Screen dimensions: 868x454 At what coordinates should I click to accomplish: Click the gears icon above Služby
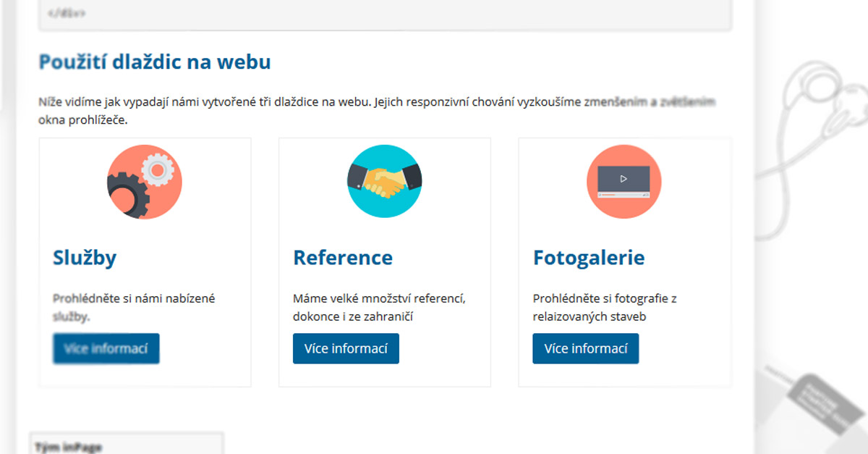click(x=144, y=182)
